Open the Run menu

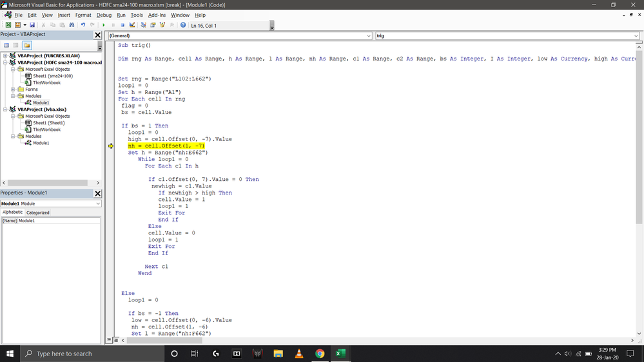click(x=121, y=15)
